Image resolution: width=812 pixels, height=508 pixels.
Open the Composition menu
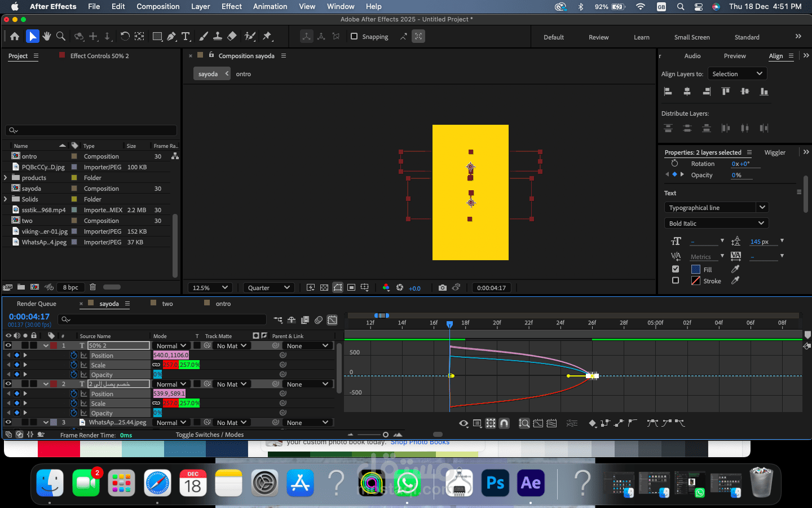coord(158,6)
